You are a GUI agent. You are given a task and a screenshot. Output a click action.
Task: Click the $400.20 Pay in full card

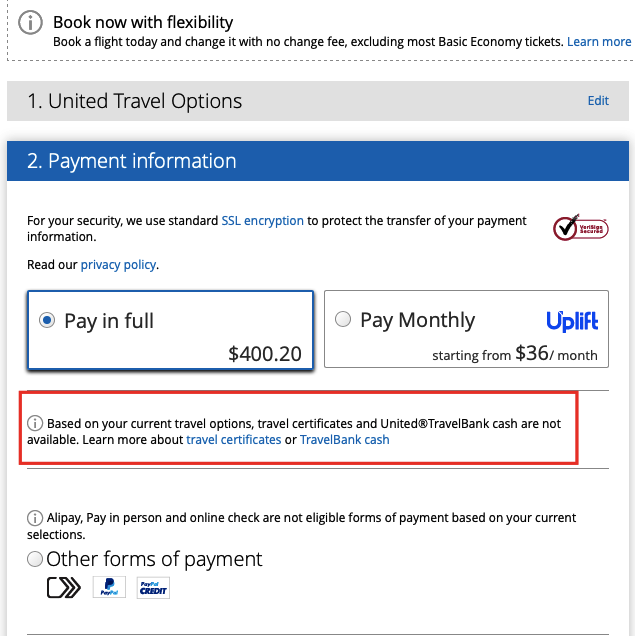click(170, 330)
